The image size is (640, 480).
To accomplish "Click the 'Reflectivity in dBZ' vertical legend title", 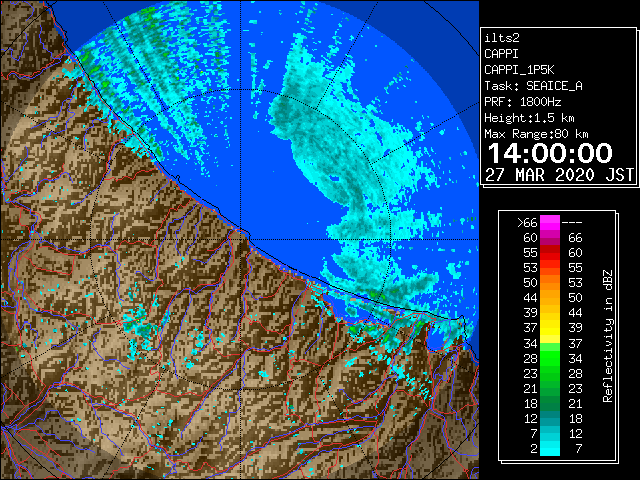I will click(608, 336).
